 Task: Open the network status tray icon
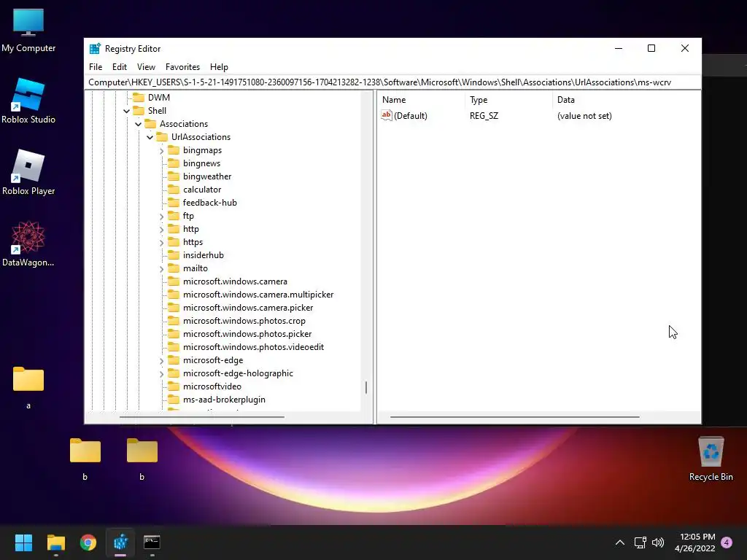[x=640, y=542]
